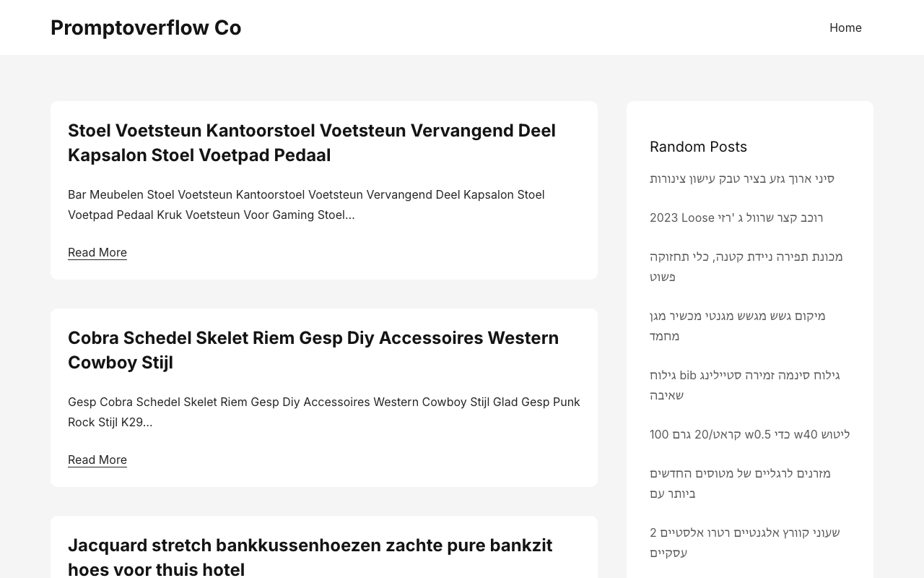Open the random post starting with מכונת תפירה
The image size is (924, 578).
[x=746, y=267]
